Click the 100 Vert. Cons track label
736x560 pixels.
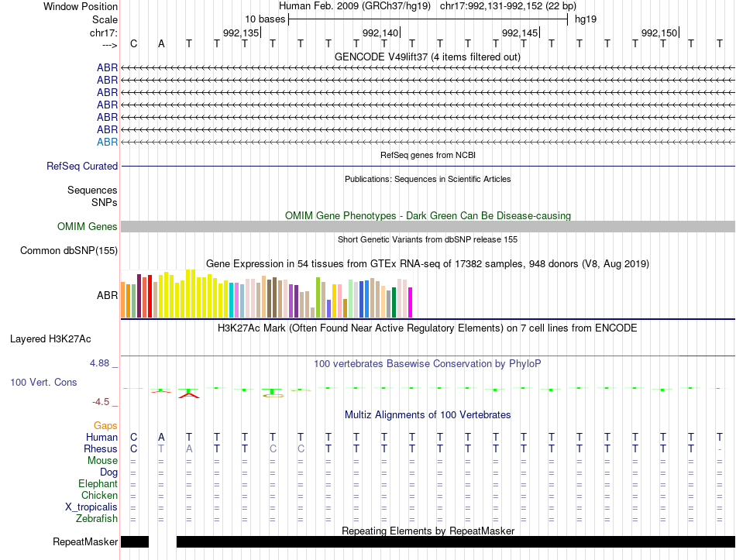43,382
